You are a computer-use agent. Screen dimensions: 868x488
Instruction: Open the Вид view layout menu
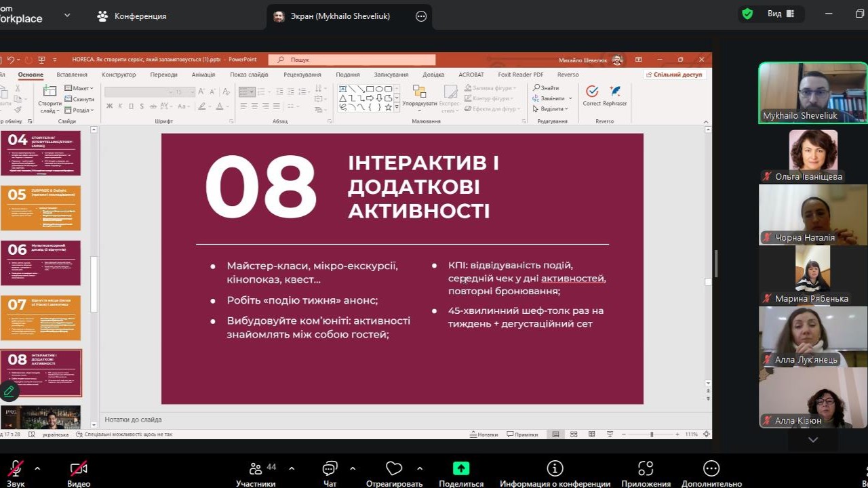(781, 14)
